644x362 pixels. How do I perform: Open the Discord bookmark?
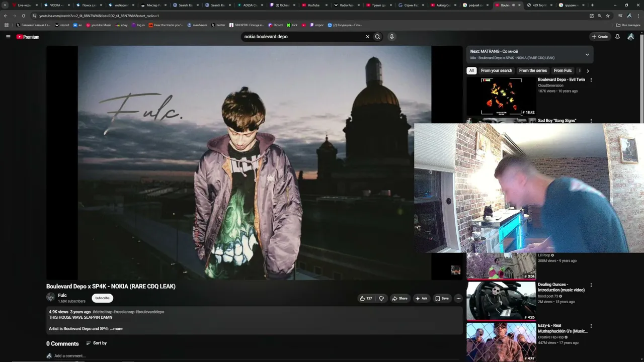click(275, 25)
